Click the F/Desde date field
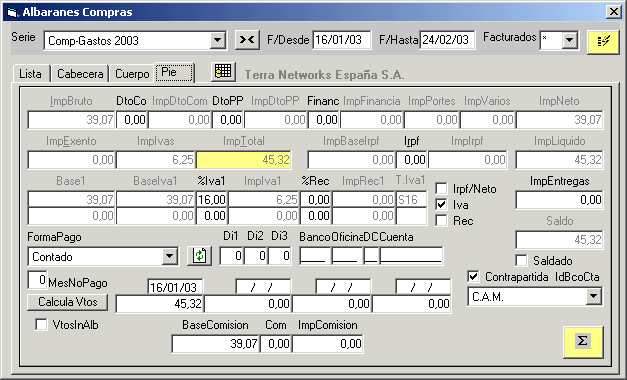Screen dimensions: 627x380 (341, 40)
